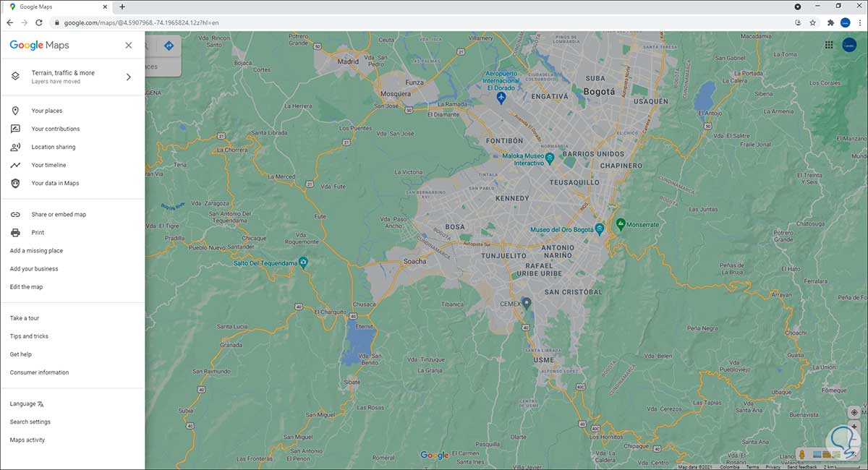Click the Your data in Maps shield icon
This screenshot has width=868, height=470.
tap(15, 183)
